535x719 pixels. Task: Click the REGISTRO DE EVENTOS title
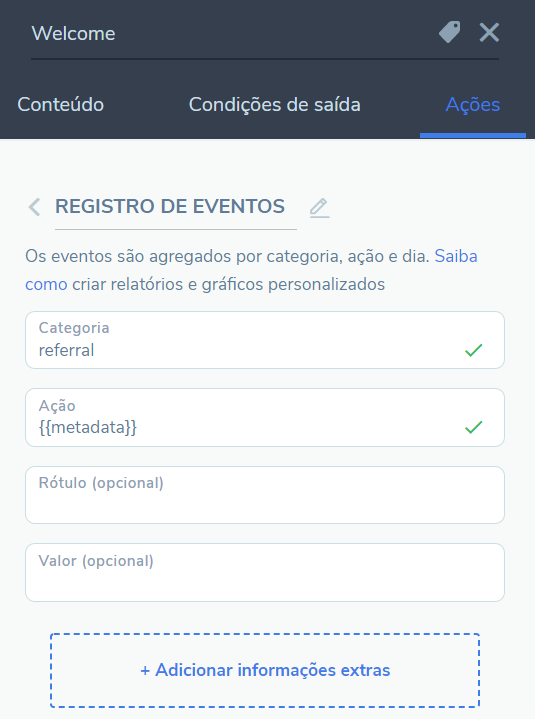pyautogui.click(x=170, y=206)
